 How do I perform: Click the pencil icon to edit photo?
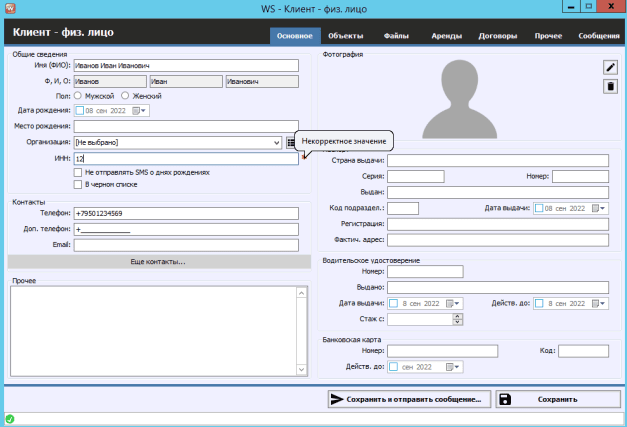click(610, 67)
